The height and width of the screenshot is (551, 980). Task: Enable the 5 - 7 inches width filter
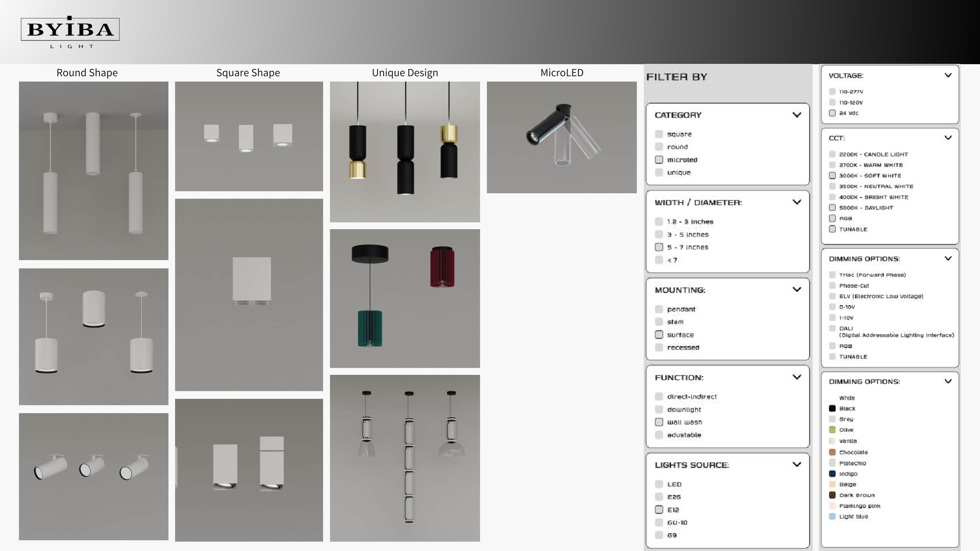pos(659,247)
